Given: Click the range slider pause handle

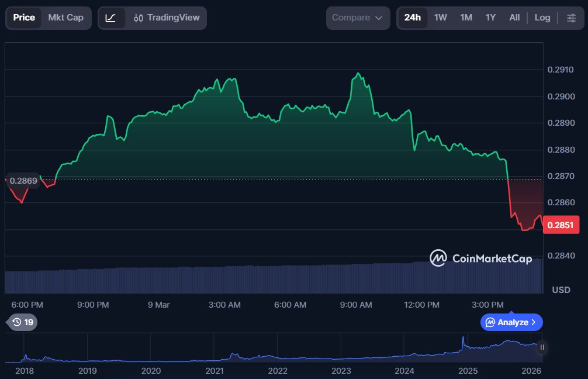Looking at the screenshot, I should pyautogui.click(x=542, y=347).
